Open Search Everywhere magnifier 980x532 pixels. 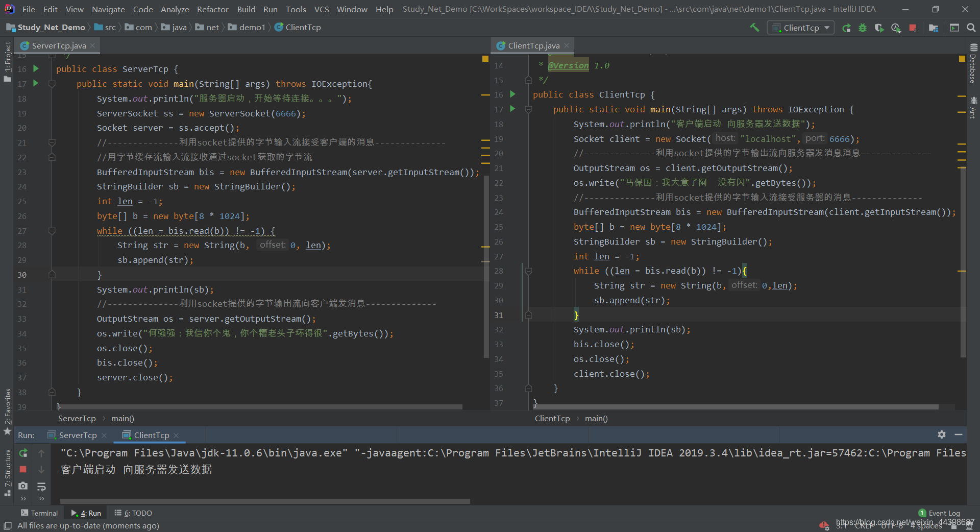pos(971,28)
